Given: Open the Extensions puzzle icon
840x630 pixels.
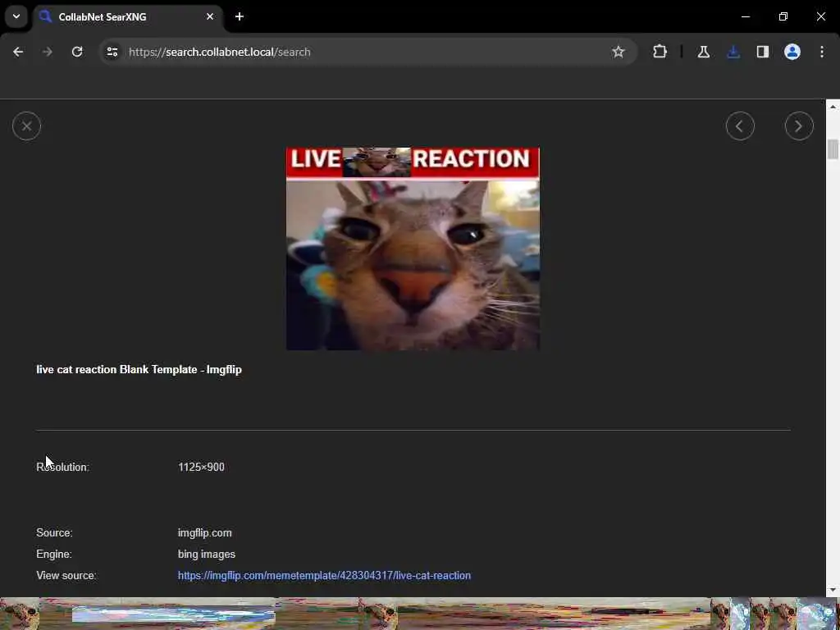Looking at the screenshot, I should click(x=660, y=52).
